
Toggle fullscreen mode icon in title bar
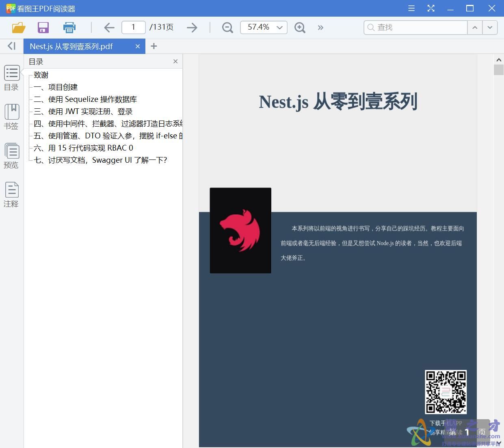(431, 8)
